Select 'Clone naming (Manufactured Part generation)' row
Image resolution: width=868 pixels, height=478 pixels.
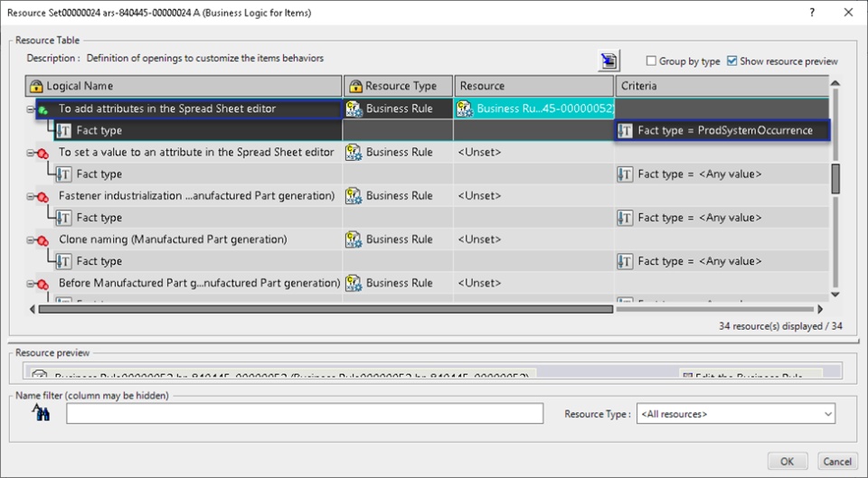tap(173, 239)
